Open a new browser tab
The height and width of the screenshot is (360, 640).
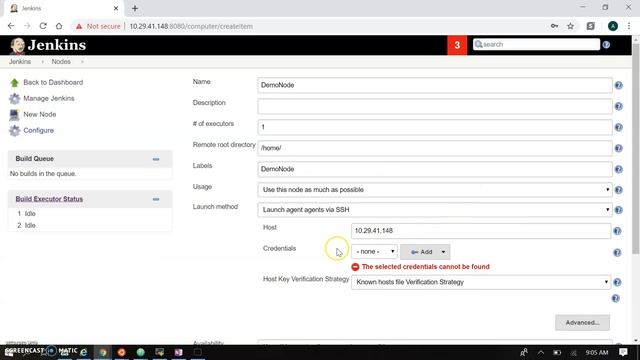135,8
